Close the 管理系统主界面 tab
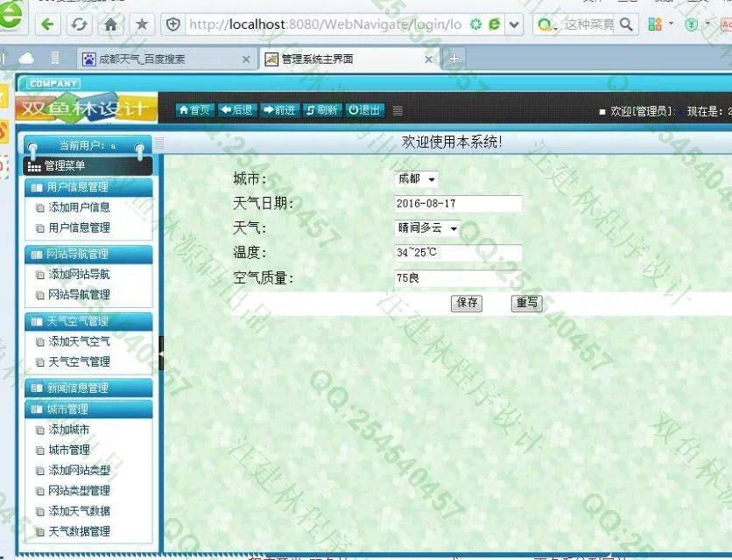This screenshot has height=560, width=732. pyautogui.click(x=428, y=59)
